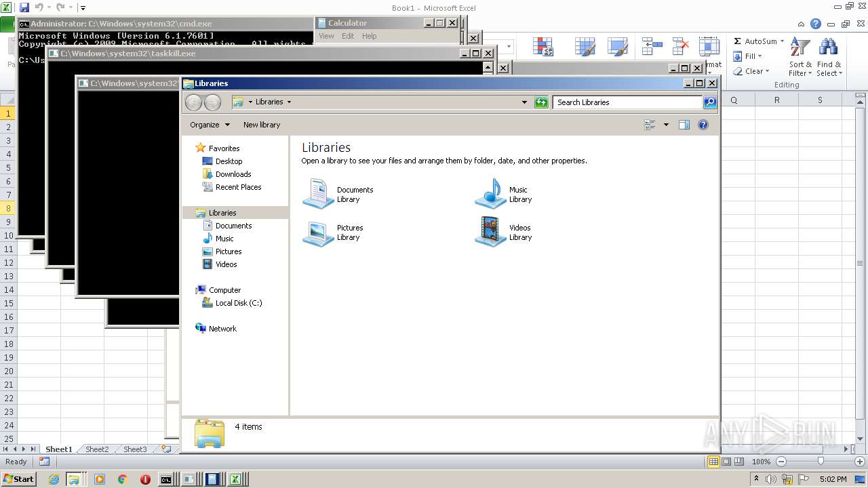Switch to Sheet3 tab
The width and height of the screenshot is (868, 488).
(134, 449)
